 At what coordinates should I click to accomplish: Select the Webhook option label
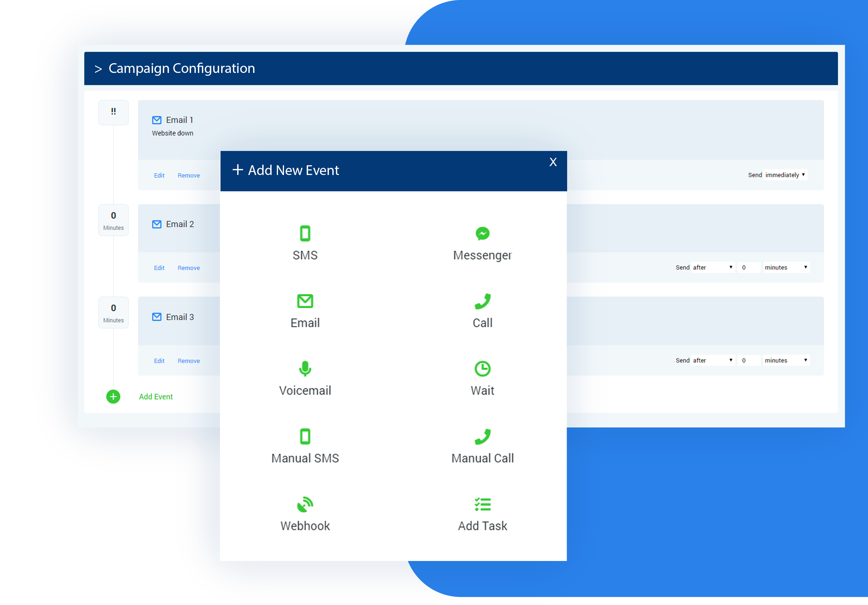tap(305, 526)
